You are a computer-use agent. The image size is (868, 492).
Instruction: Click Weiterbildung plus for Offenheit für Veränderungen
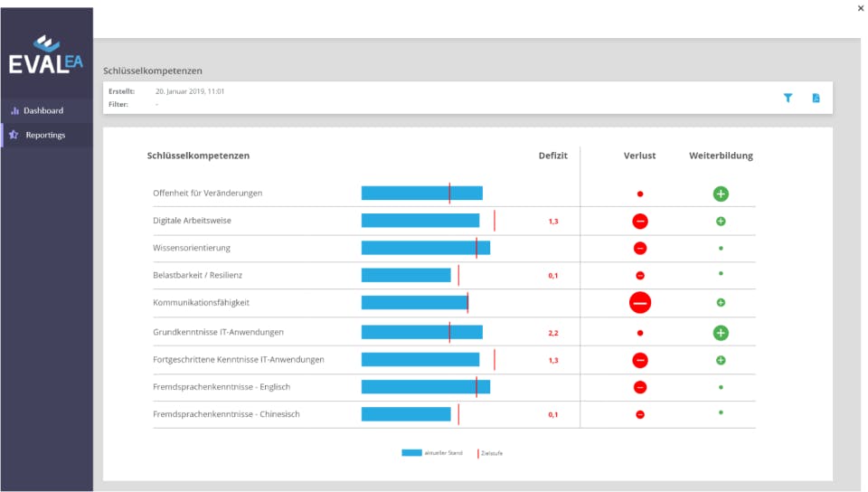click(x=721, y=194)
